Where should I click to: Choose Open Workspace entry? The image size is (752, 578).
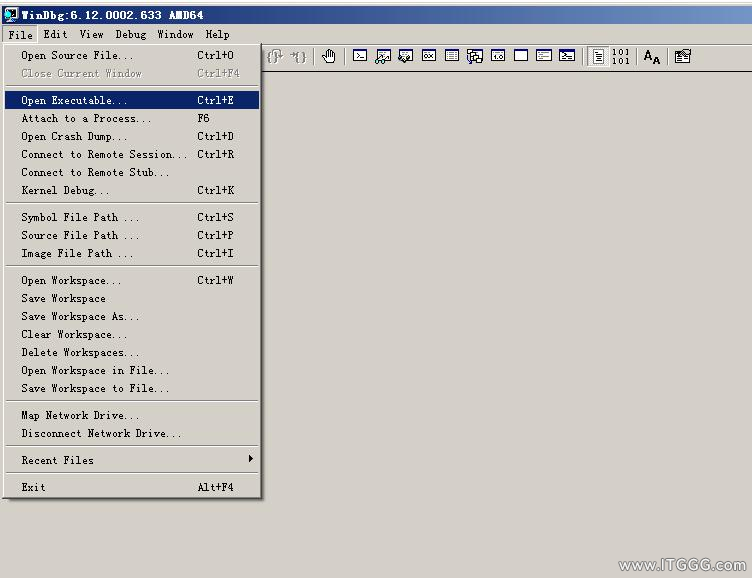132,280
